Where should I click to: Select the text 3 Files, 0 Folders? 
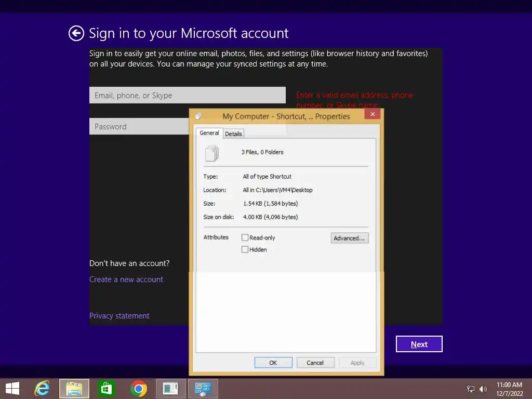tap(262, 152)
